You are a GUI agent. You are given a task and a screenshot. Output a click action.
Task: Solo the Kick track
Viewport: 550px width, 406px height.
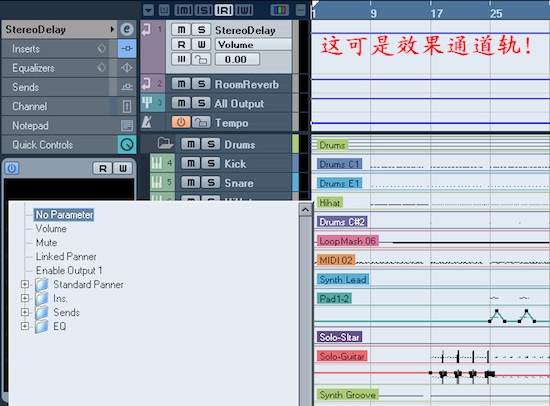[x=211, y=163]
